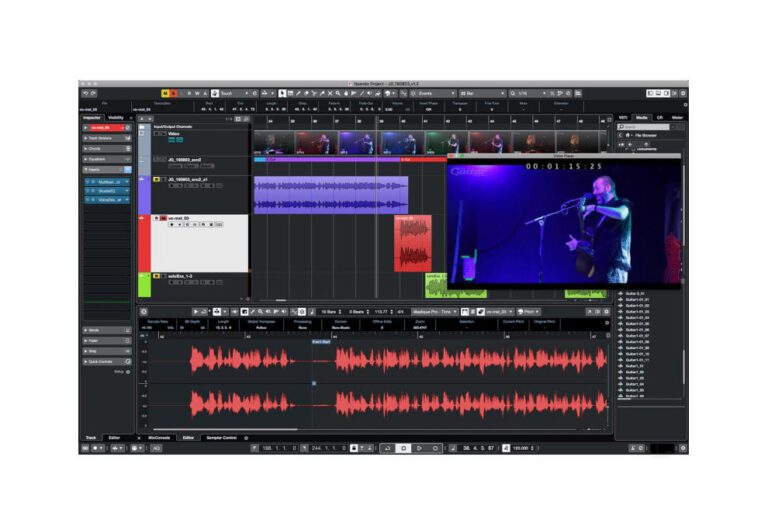Click the gear icon in bottom-right corner

pyautogui.click(x=683, y=448)
